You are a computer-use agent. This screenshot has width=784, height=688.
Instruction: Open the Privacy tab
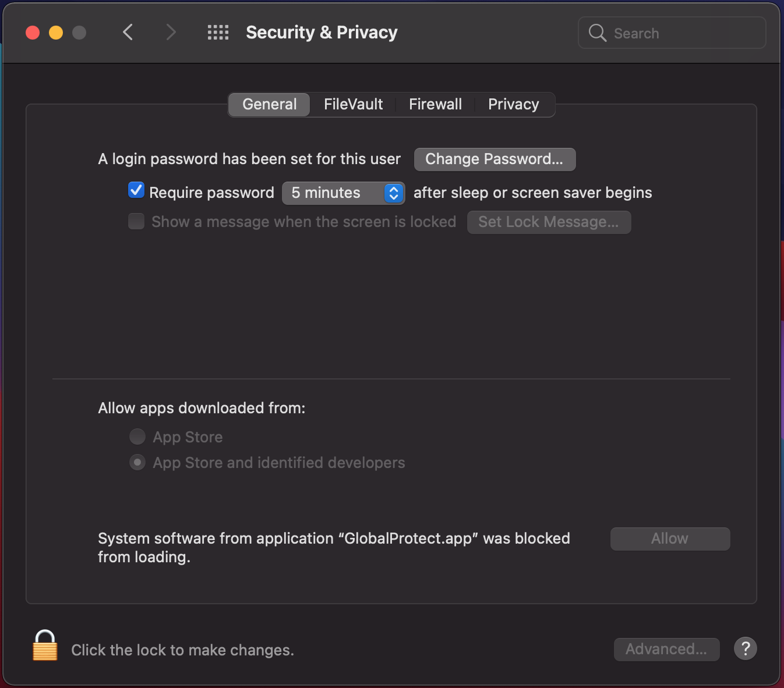click(x=513, y=104)
